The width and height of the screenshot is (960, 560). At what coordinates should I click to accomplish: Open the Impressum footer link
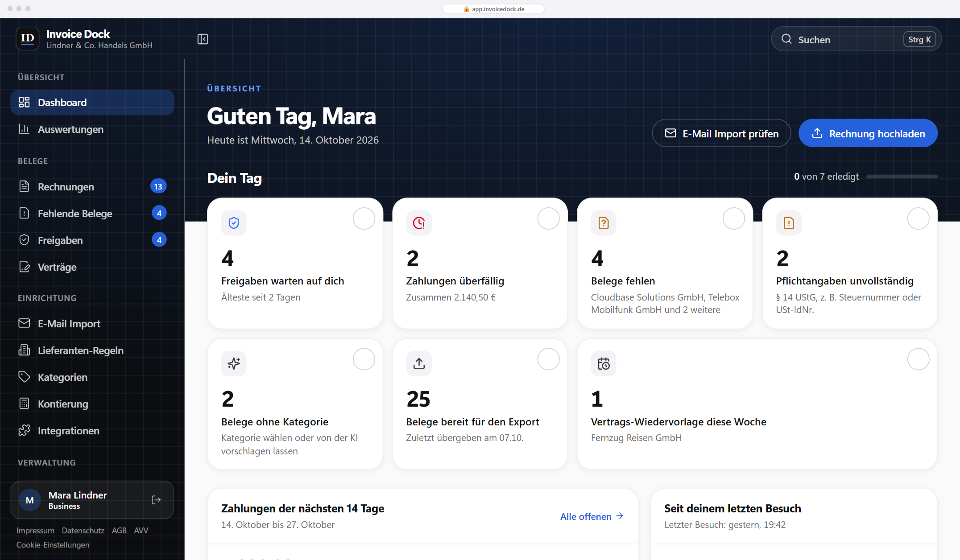tap(35, 530)
